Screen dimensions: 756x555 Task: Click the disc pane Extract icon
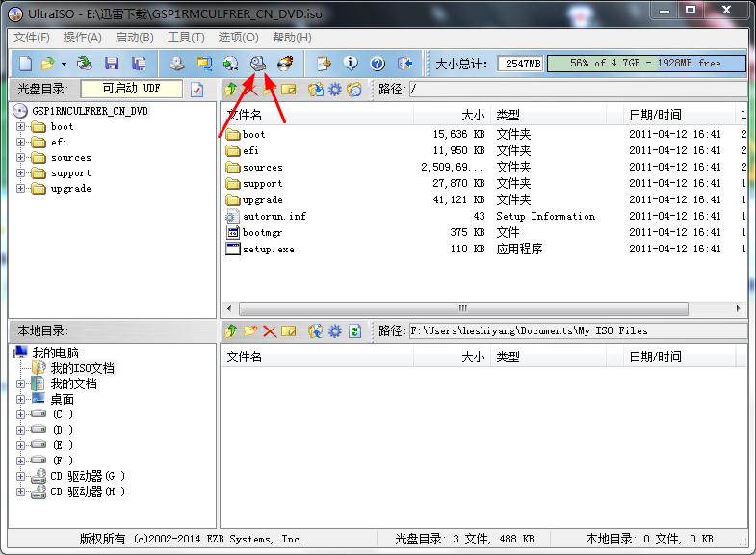315,90
